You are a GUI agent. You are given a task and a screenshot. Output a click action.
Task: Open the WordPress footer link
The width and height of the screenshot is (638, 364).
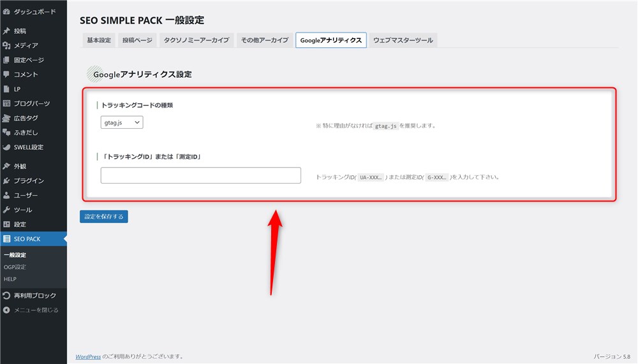(88, 357)
